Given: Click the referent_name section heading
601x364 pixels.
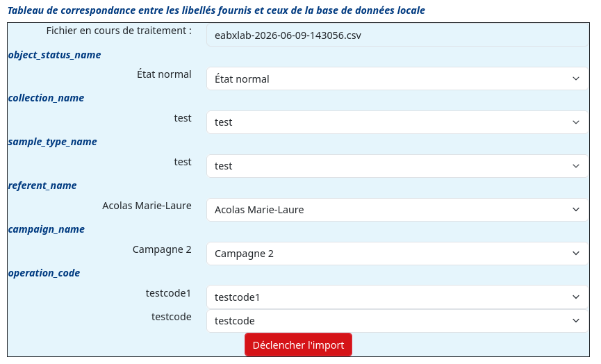Looking at the screenshot, I should (42, 185).
